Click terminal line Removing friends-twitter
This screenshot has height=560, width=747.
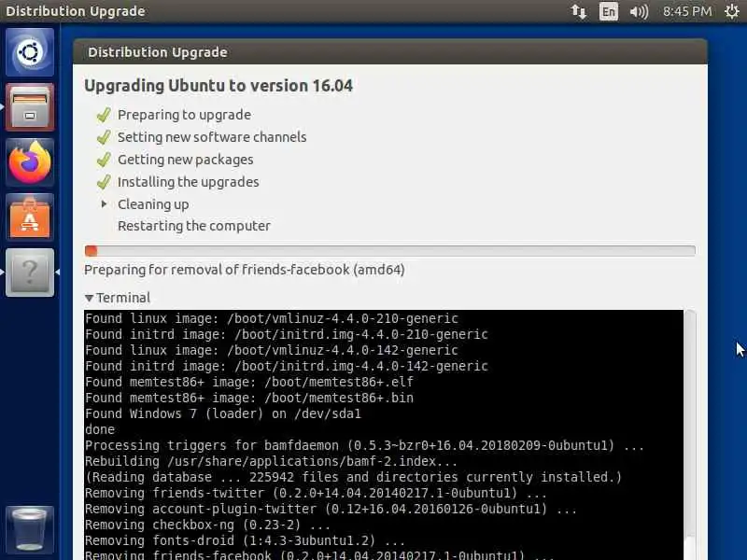316,493
